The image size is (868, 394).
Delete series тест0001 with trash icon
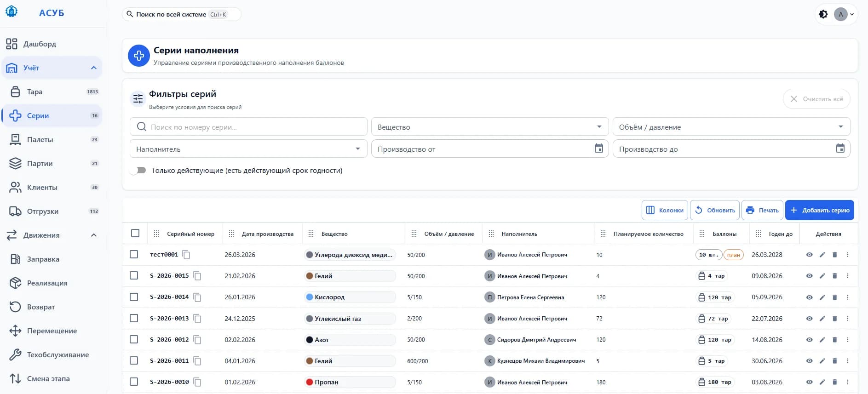tap(834, 255)
